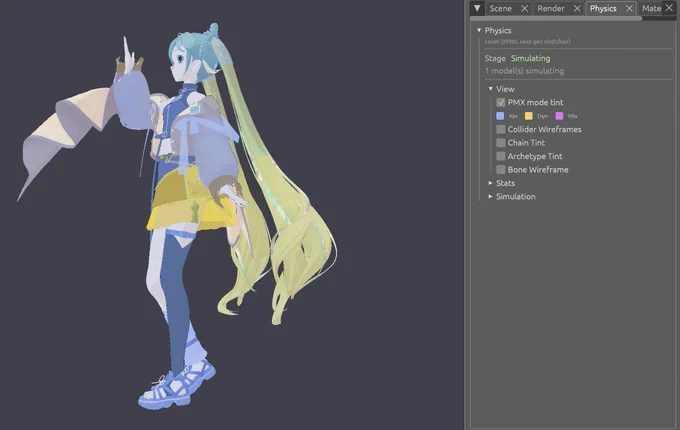Collapse the View section
680x430 pixels.
point(502,89)
